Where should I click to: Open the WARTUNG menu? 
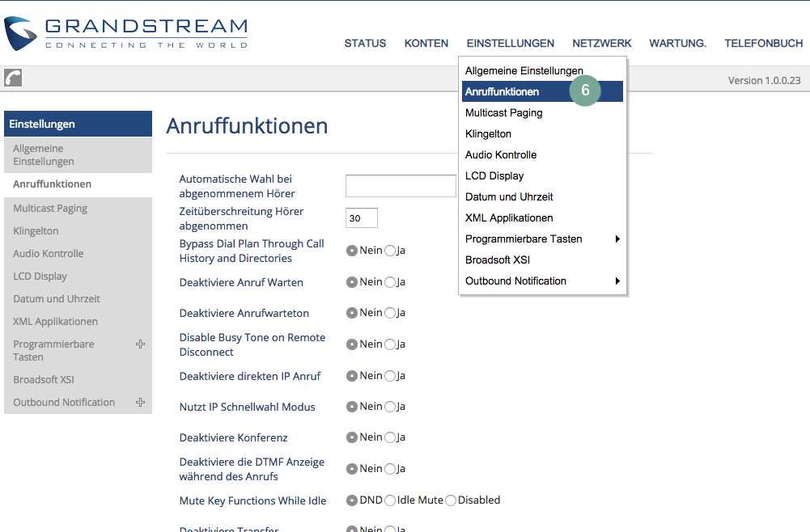(678, 44)
